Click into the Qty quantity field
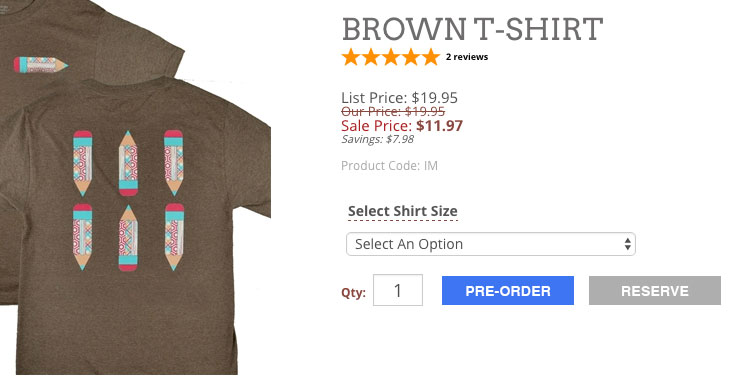753x388 pixels. point(398,290)
